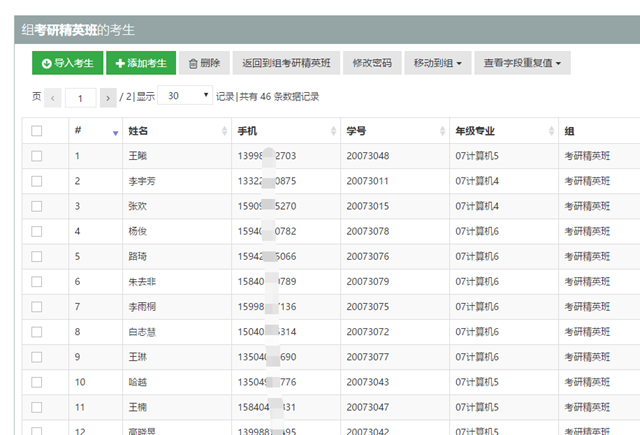Click student number 20073077

click(x=368, y=357)
